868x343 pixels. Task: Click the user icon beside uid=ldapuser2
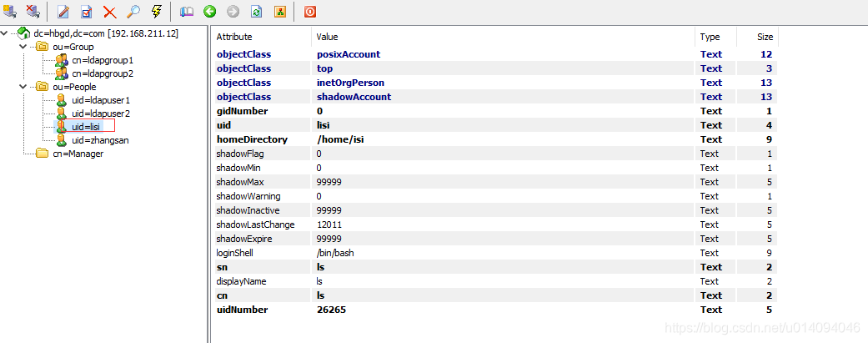[62, 113]
